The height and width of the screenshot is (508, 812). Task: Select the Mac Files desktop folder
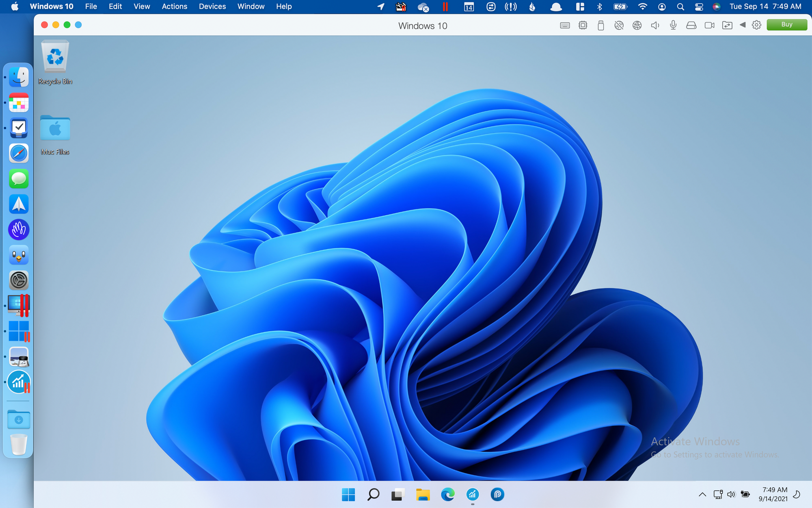coord(55,135)
